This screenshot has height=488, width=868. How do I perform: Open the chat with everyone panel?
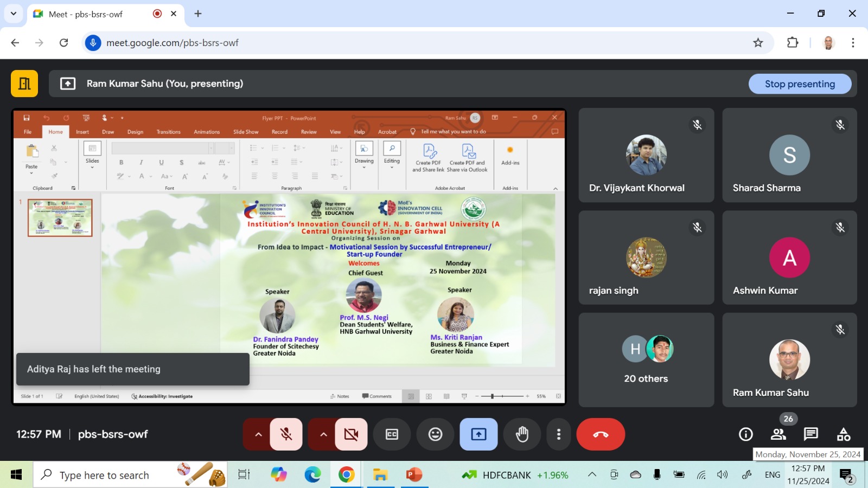pos(810,434)
